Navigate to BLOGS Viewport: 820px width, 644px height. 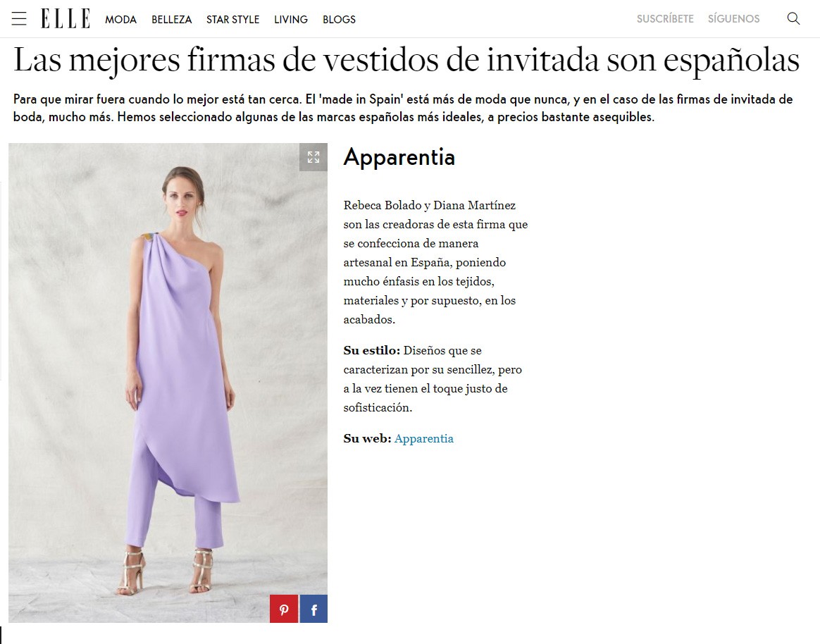coord(339,19)
